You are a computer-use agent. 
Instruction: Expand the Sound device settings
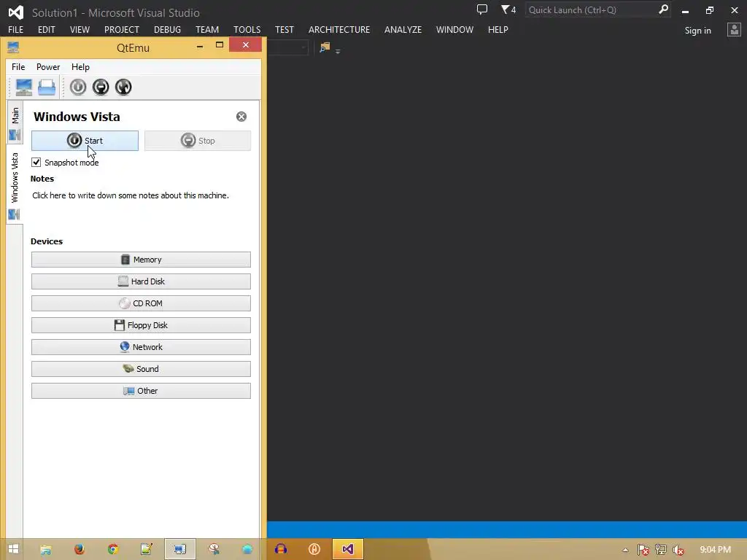141,369
